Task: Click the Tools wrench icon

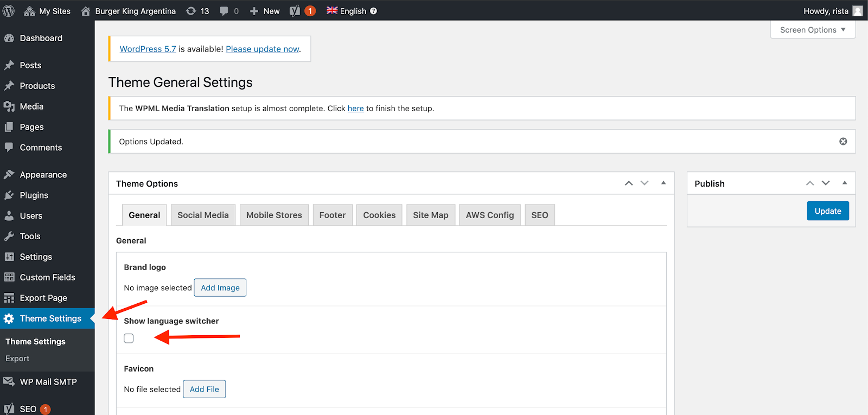Action: (9, 237)
